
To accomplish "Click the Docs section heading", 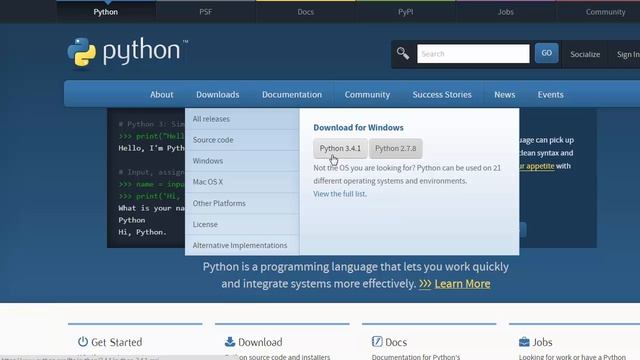I will coord(396,342).
